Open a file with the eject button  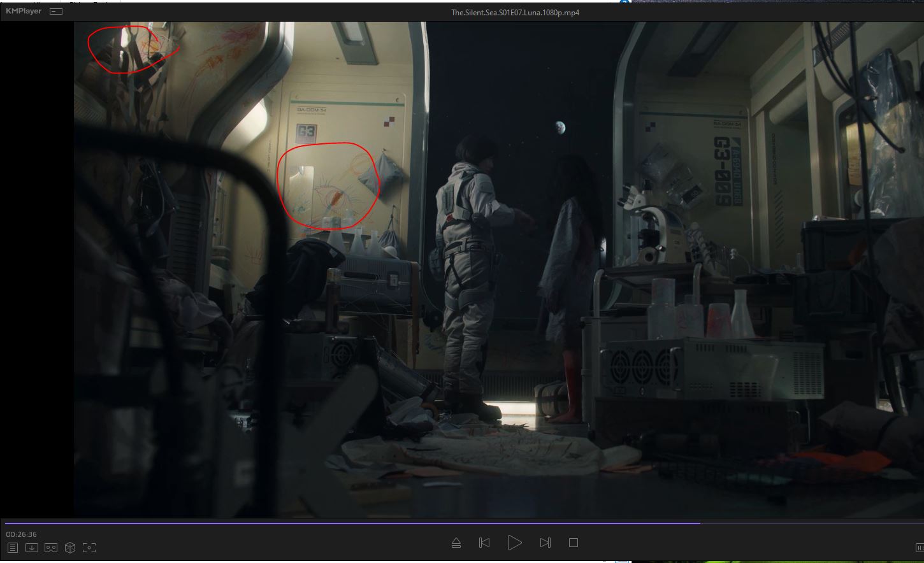(x=456, y=543)
